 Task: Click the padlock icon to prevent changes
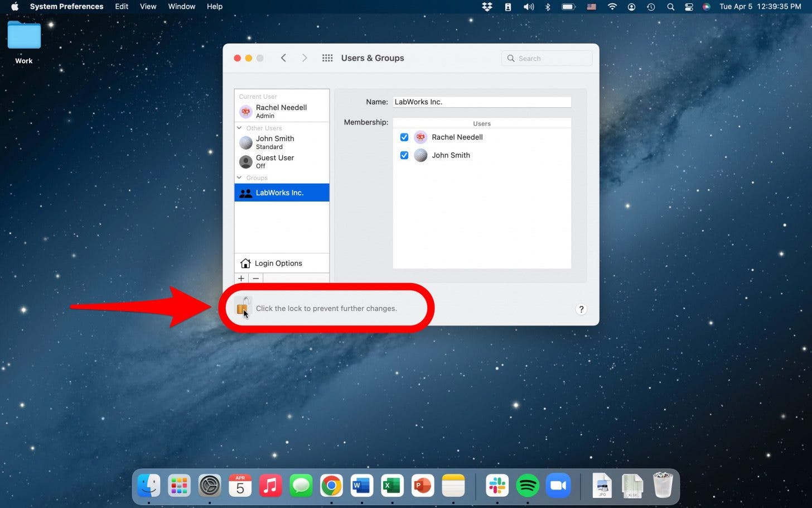pos(243,306)
